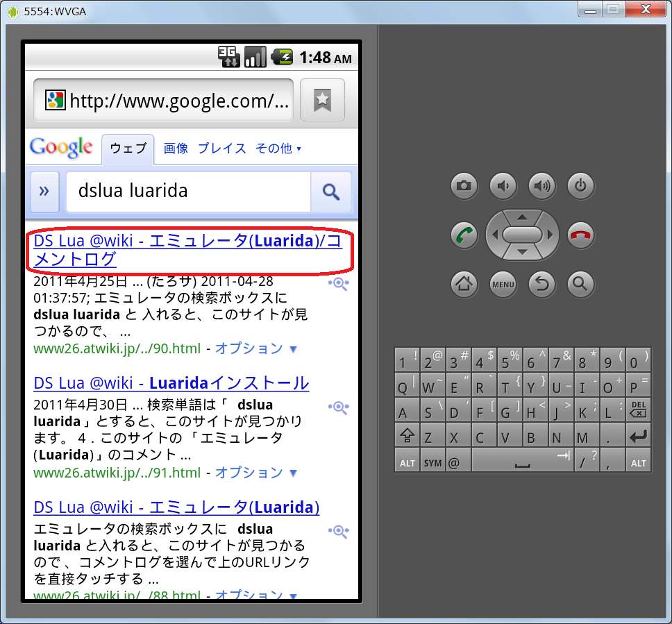Open オプション dropdown for 90.html result
The height and width of the screenshot is (624, 672).
[x=256, y=348]
